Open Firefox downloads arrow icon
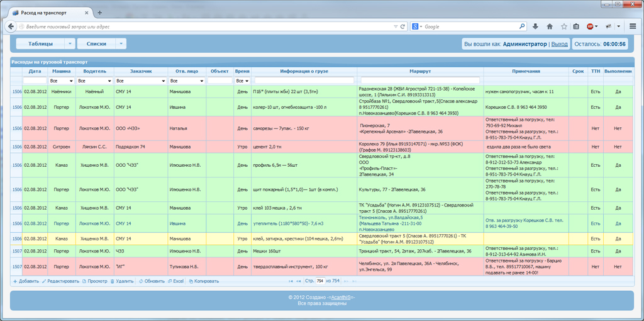Screen dimensions: 644x321 [535, 26]
